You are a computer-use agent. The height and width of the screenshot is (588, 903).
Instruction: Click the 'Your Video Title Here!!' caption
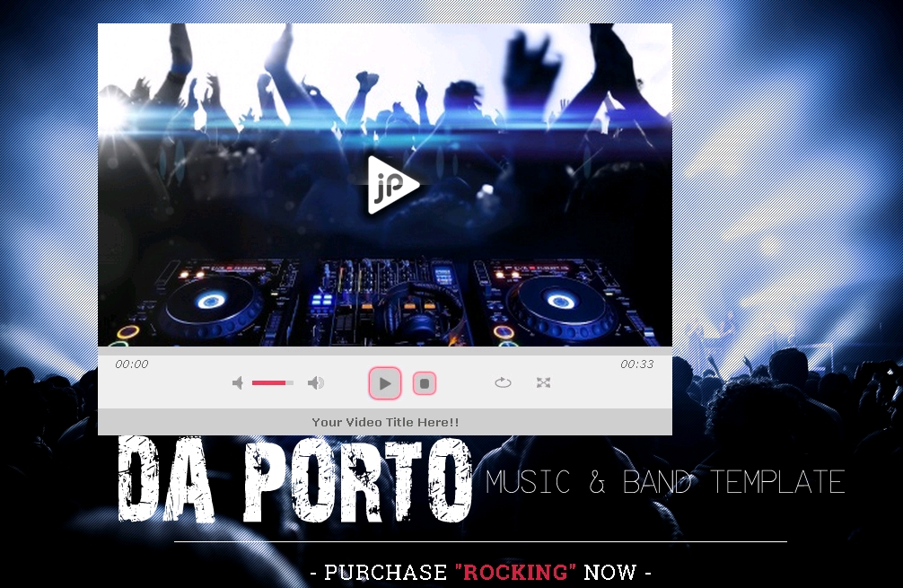pos(385,422)
